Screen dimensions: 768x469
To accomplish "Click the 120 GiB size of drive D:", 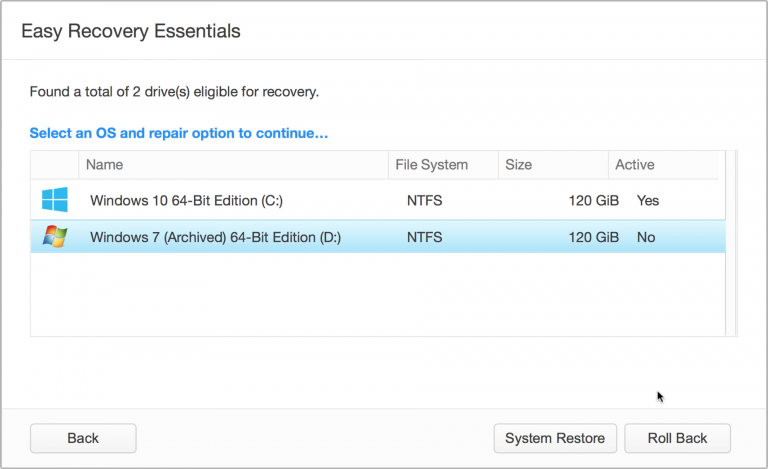I will click(x=593, y=238).
